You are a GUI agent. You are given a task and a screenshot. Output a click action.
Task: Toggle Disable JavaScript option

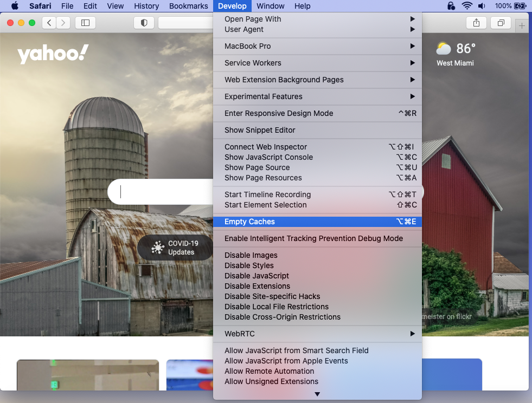(317, 276)
